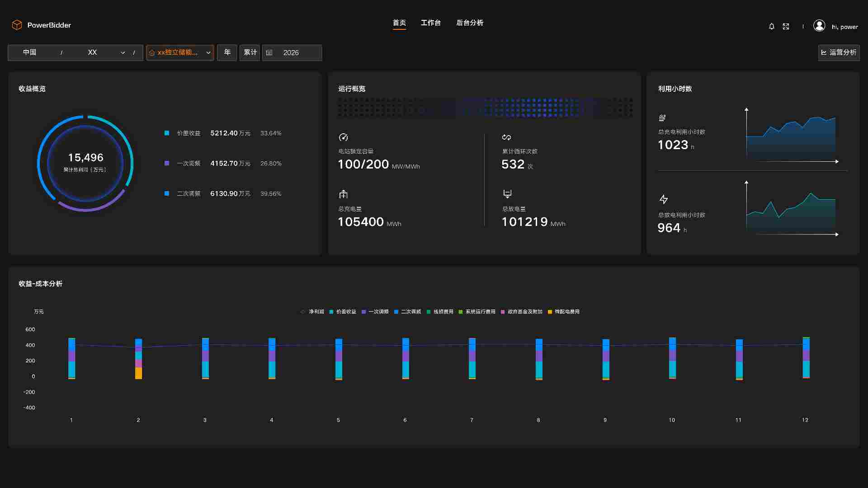Screen dimensions: 868x488
Task: Click the total discharge energy icon
Action: 507,194
